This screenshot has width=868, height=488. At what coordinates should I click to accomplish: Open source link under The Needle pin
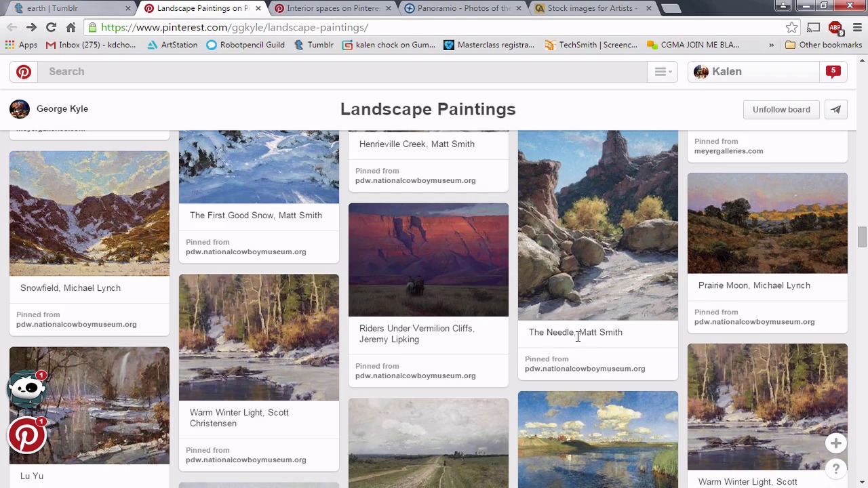point(585,369)
